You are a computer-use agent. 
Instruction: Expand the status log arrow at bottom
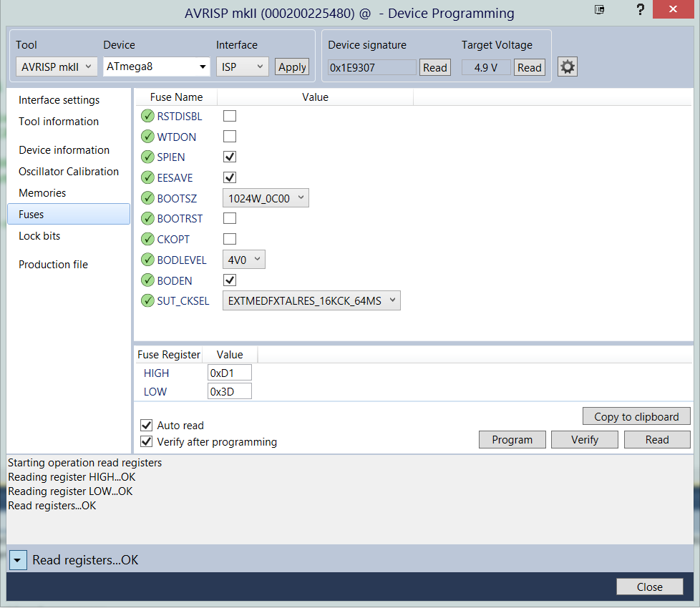point(18,560)
